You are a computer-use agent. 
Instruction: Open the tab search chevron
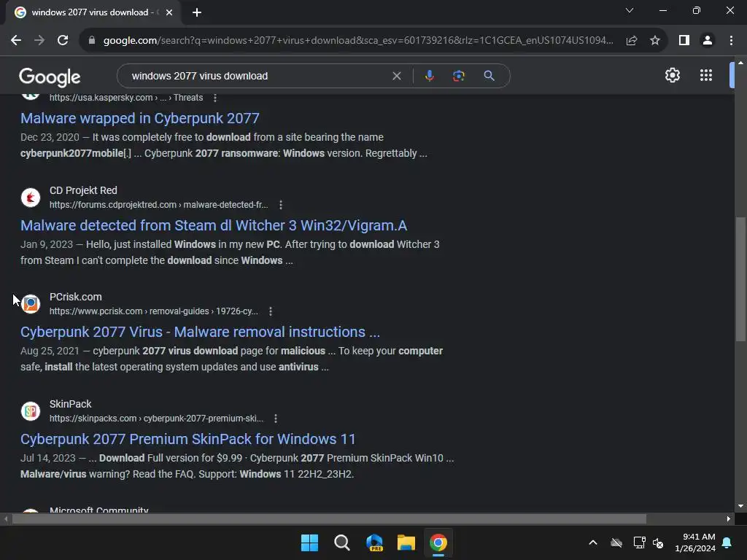pos(630,10)
